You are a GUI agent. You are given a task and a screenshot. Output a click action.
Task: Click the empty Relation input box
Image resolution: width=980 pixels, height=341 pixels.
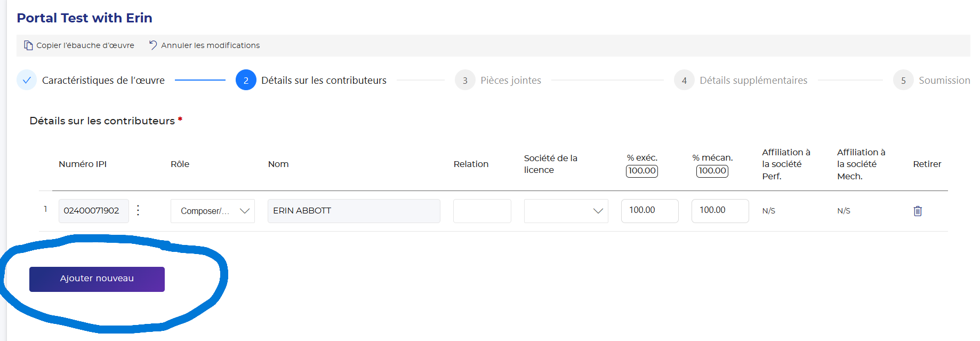[482, 211]
